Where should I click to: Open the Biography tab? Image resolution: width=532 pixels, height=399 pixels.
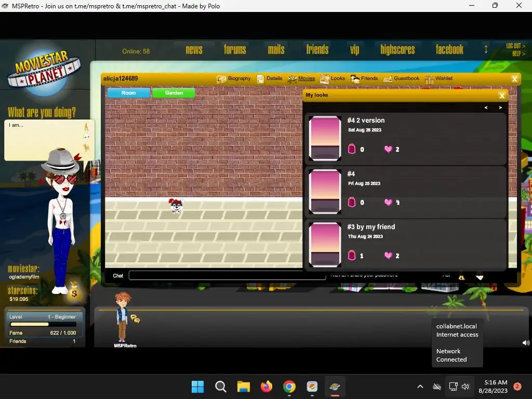(x=233, y=79)
